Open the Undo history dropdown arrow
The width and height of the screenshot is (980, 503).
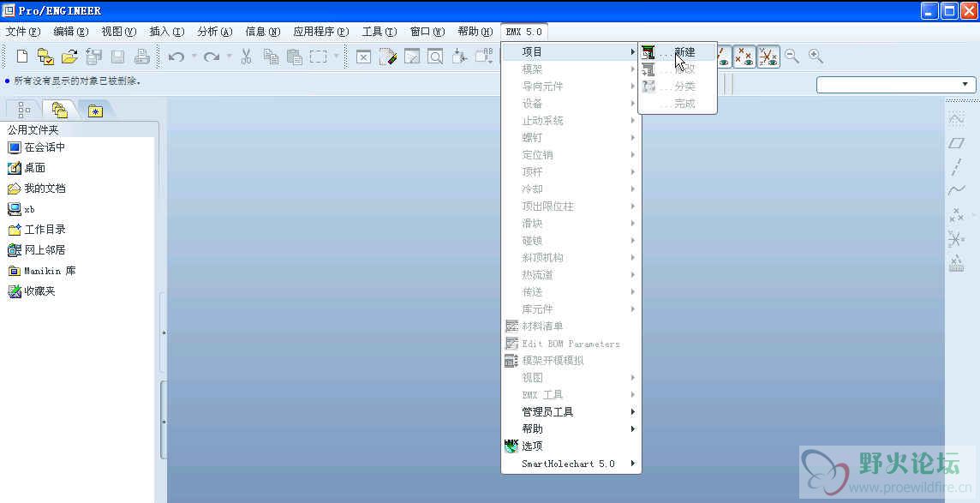tap(193, 57)
